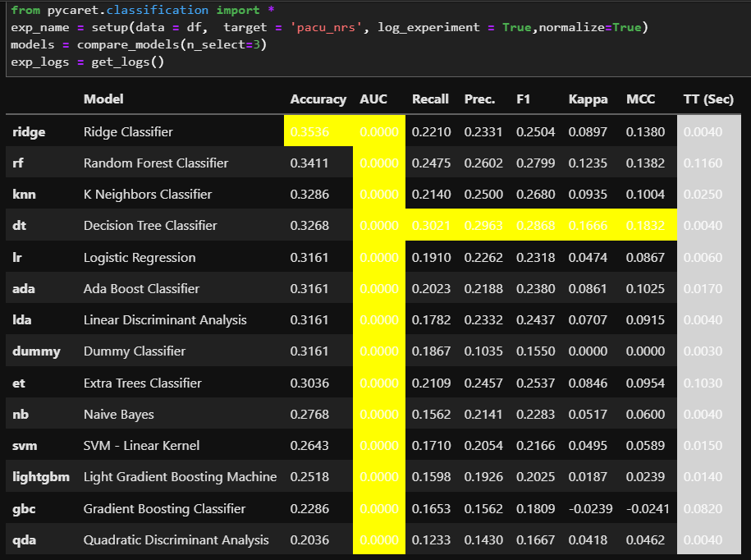Click the Recall column header
751x560 pixels.
[430, 99]
